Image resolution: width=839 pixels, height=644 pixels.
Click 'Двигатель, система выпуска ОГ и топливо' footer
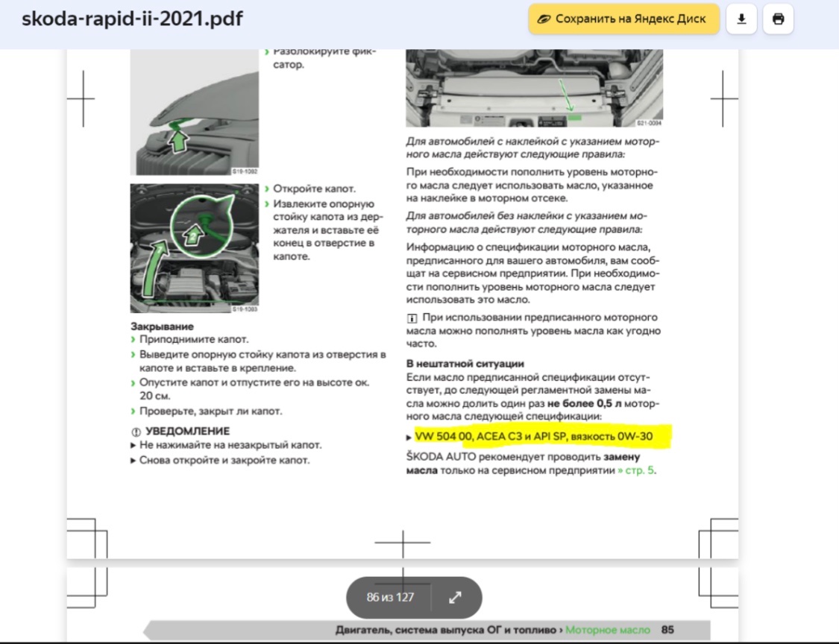point(446,630)
